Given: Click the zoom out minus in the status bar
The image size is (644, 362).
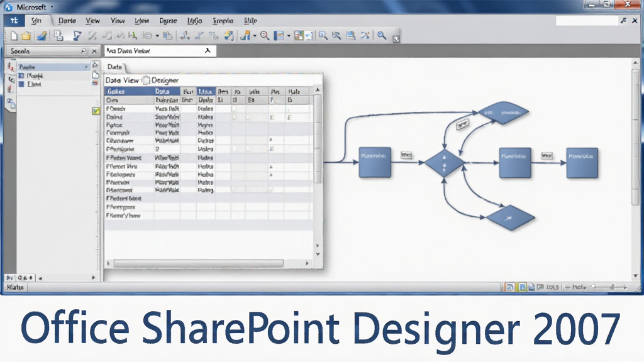Looking at the screenshot, I should tap(568, 287).
